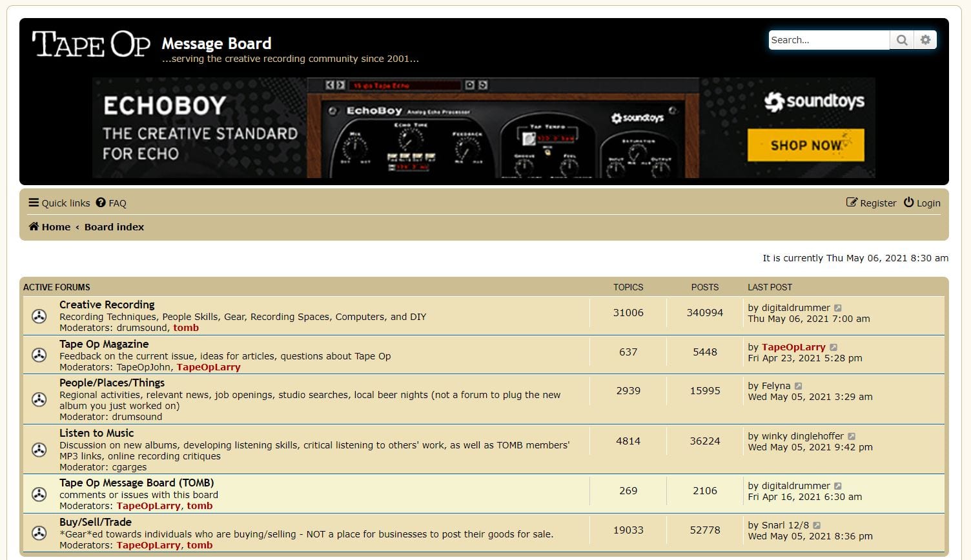Click the Tape Op logo
The height and width of the screenshot is (560, 971).
pos(91,44)
